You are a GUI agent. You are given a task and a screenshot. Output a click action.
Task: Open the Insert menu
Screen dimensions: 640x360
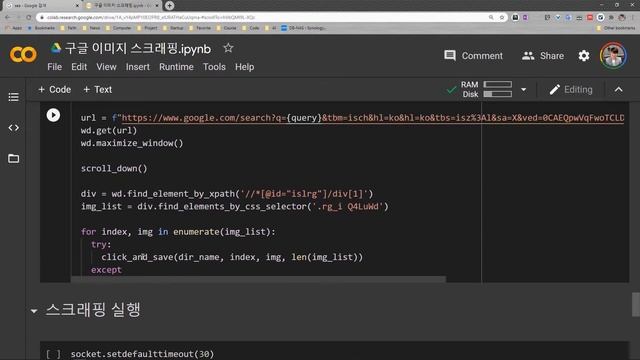coord(138,67)
